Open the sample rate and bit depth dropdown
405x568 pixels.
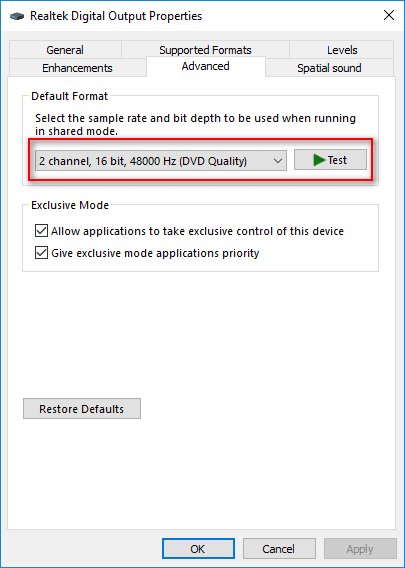pos(161,160)
